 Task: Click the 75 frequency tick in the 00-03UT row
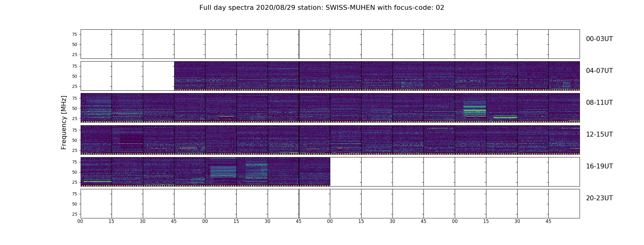click(x=75, y=34)
